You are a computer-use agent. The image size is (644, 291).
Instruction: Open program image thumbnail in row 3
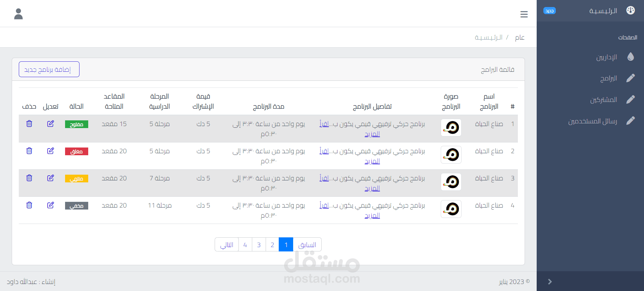pos(451,182)
